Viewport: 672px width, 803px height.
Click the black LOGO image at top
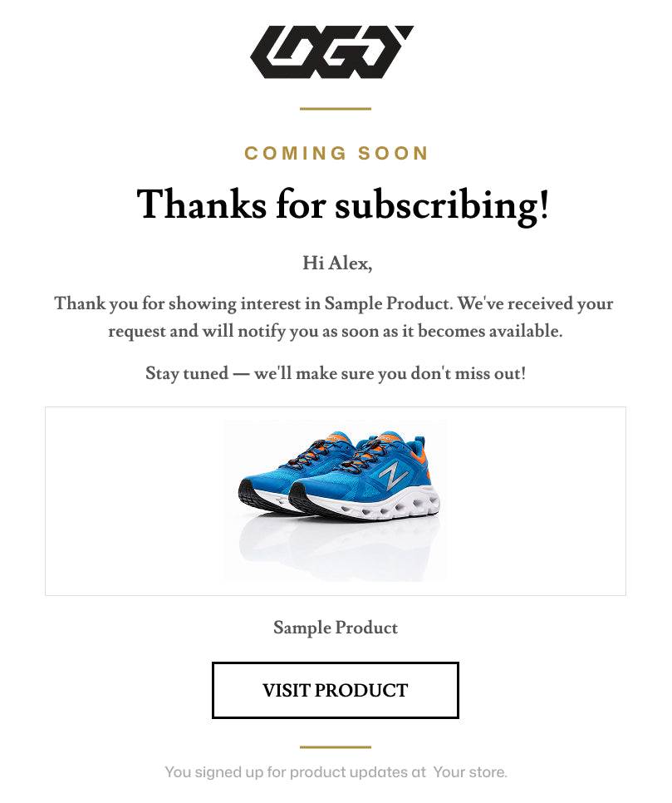point(331,52)
